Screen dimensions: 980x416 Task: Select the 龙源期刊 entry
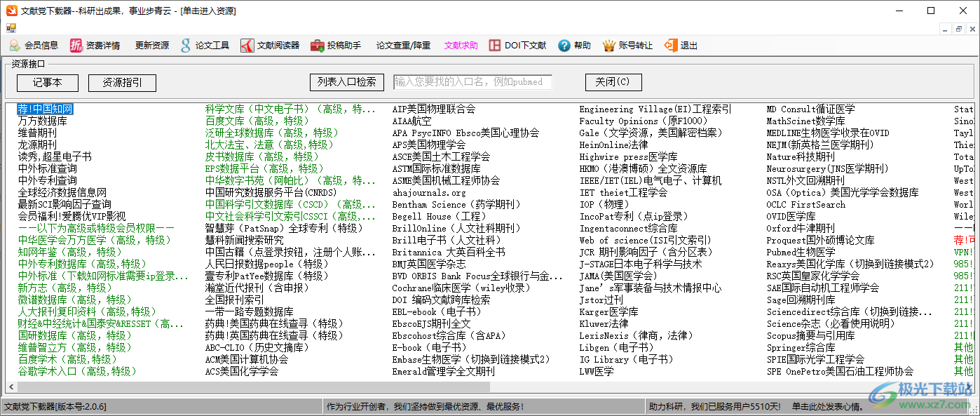click(37, 145)
